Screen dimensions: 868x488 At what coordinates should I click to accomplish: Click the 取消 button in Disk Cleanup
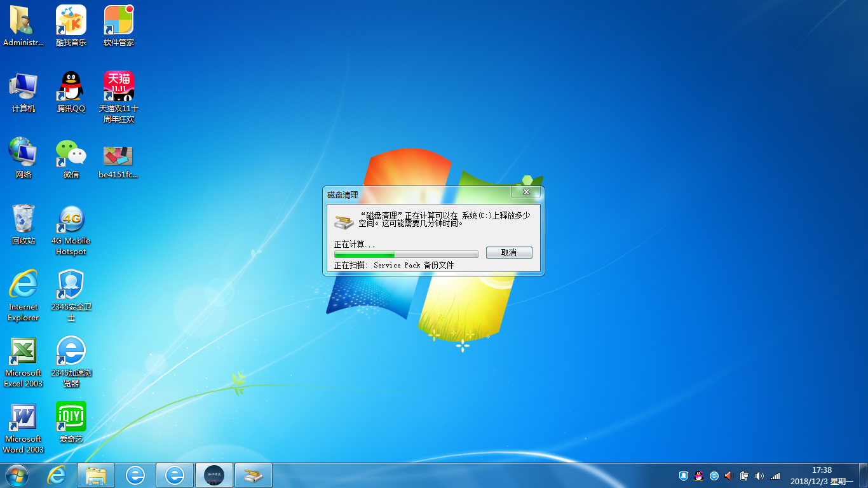pyautogui.click(x=508, y=252)
